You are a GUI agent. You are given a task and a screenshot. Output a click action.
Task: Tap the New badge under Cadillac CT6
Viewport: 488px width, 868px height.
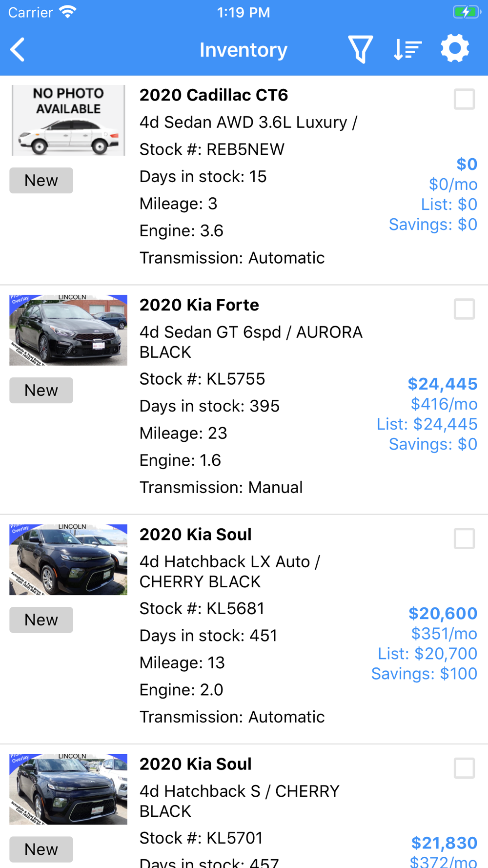[x=41, y=181]
